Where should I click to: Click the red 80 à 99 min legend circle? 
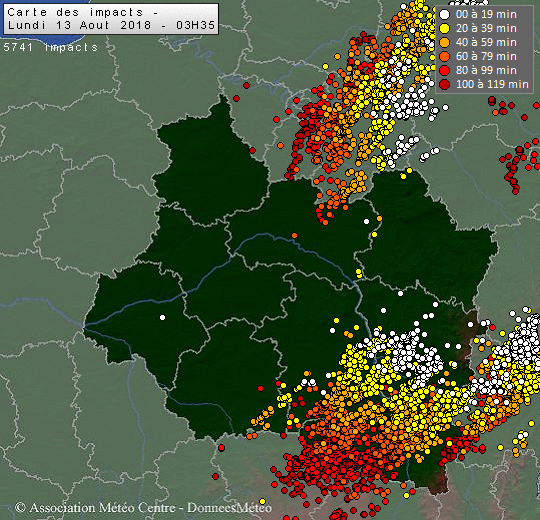pyautogui.click(x=445, y=70)
